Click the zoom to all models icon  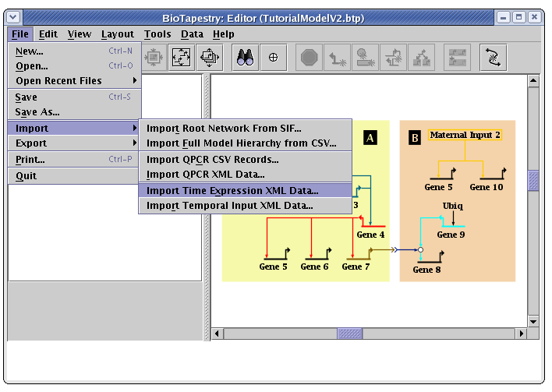208,57
